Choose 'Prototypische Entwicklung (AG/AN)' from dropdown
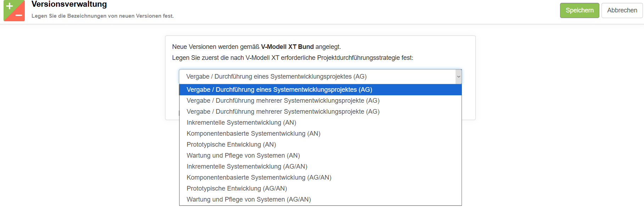The width and height of the screenshot is (644, 209). pyautogui.click(x=237, y=188)
